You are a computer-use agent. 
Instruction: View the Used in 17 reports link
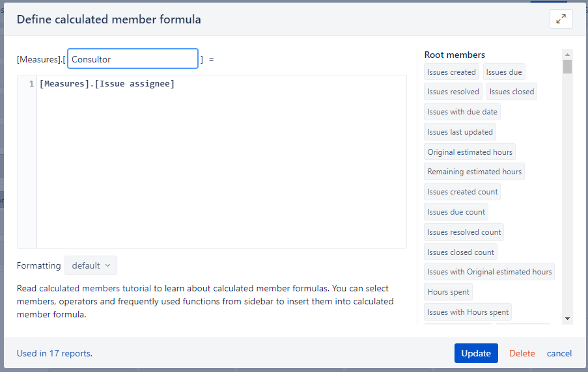[55, 353]
